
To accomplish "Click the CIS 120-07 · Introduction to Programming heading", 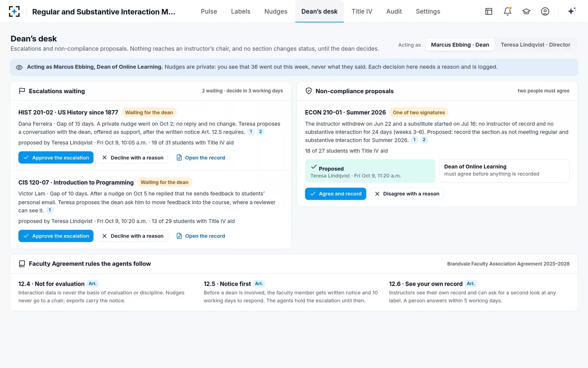I will click(x=76, y=182).
